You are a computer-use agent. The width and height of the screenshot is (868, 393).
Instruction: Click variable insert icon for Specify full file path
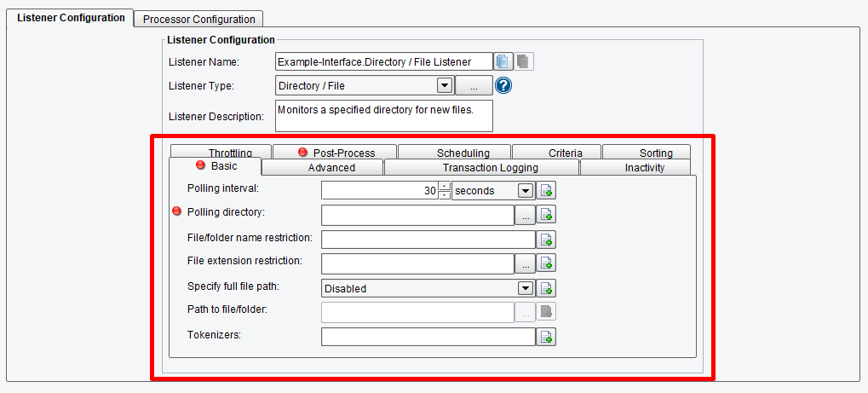coord(546,288)
